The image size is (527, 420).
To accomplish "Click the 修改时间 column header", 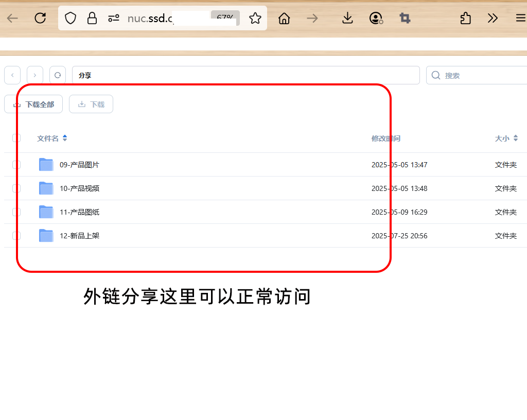I will pos(386,138).
